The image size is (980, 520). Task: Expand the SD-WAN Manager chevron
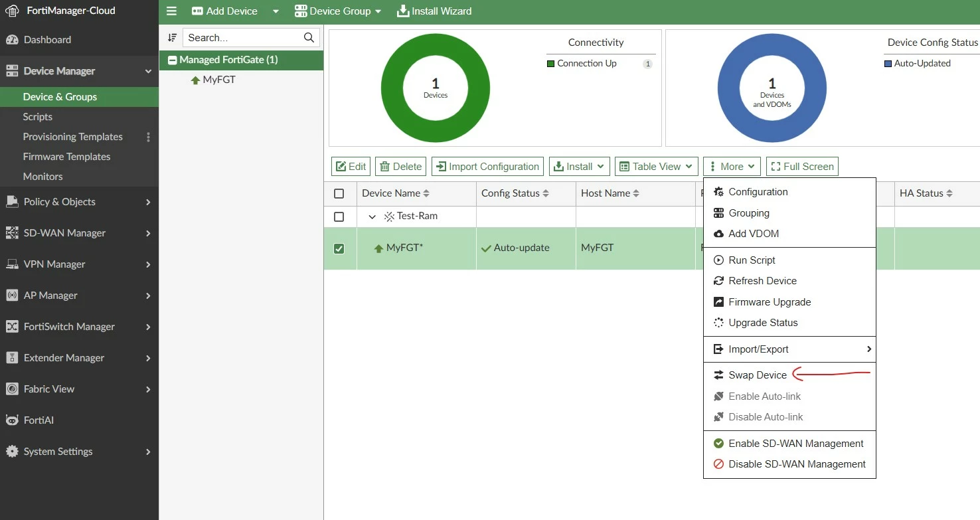point(148,233)
